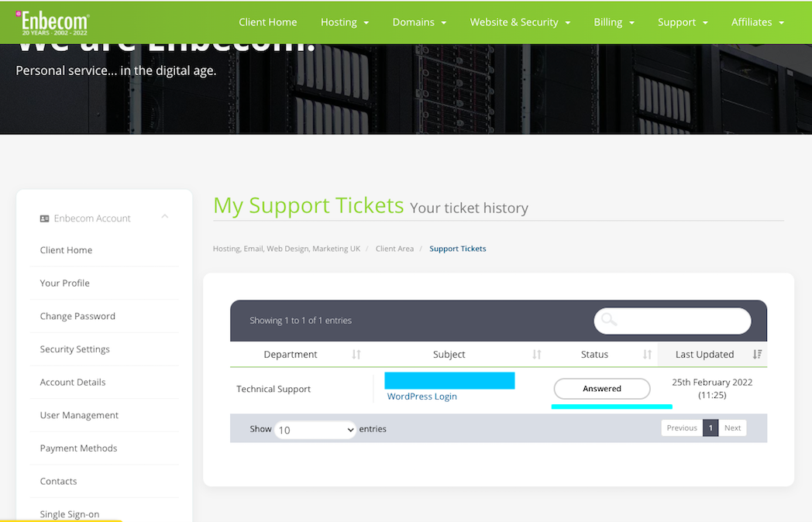812x522 pixels.
Task: Sort tickets by Last Updated arrows
Action: (757, 354)
